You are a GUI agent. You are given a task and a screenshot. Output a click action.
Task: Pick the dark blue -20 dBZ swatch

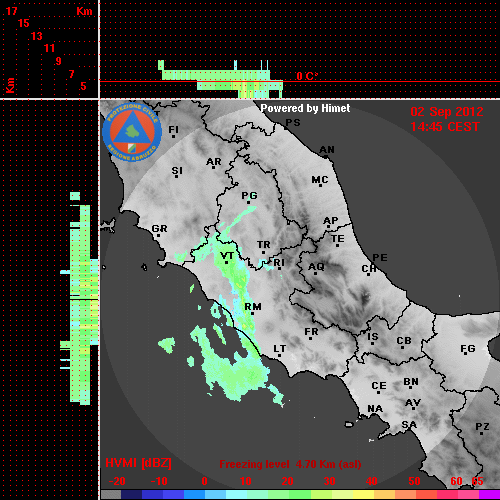pyautogui.click(x=131, y=494)
